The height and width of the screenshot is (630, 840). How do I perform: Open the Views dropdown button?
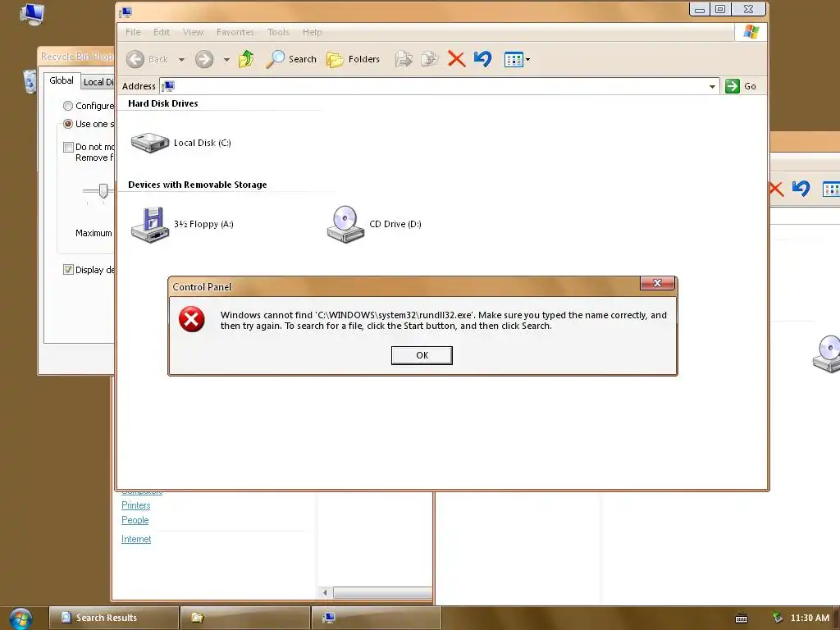point(517,59)
